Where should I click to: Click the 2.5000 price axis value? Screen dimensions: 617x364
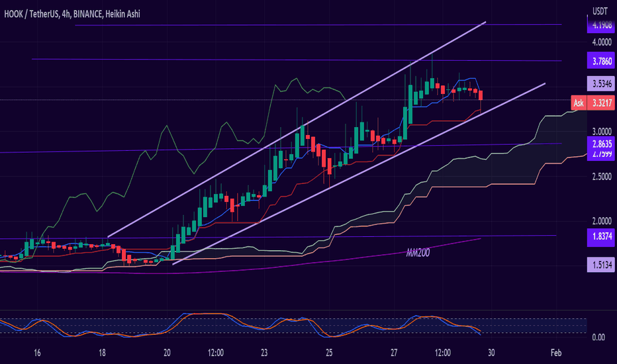pyautogui.click(x=602, y=176)
